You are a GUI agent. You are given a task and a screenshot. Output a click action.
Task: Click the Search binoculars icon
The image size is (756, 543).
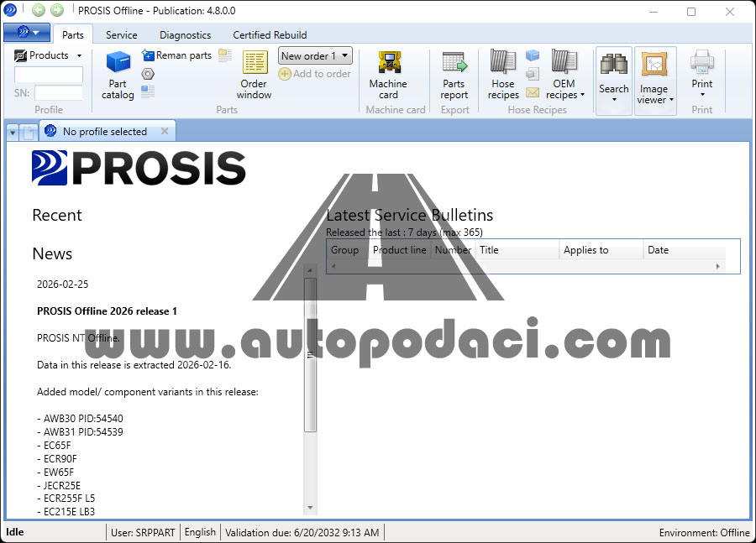[613, 64]
